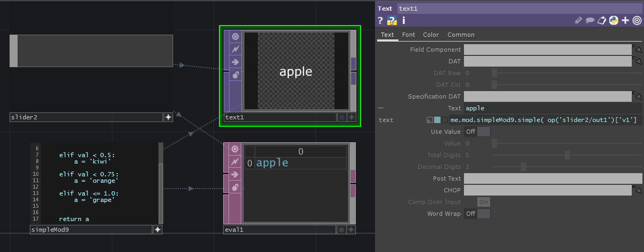The width and height of the screenshot is (644, 252).
Task: Open the Specification DAT picker arrow
Action: click(x=637, y=96)
